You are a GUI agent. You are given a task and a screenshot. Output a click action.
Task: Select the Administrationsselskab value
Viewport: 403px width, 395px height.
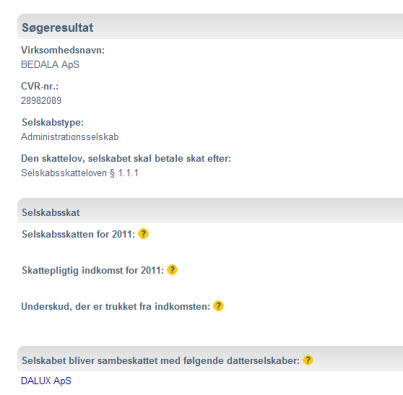(x=70, y=137)
